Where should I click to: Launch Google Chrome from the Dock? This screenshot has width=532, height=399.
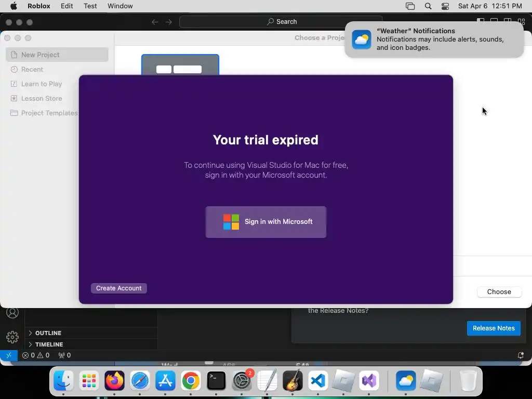click(x=191, y=380)
